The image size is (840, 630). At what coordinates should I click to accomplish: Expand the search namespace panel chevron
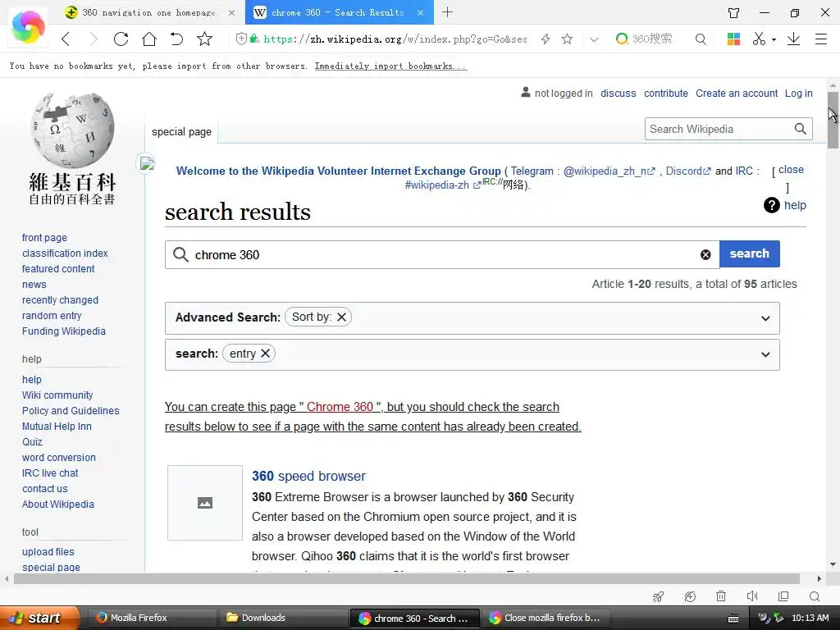pos(765,354)
